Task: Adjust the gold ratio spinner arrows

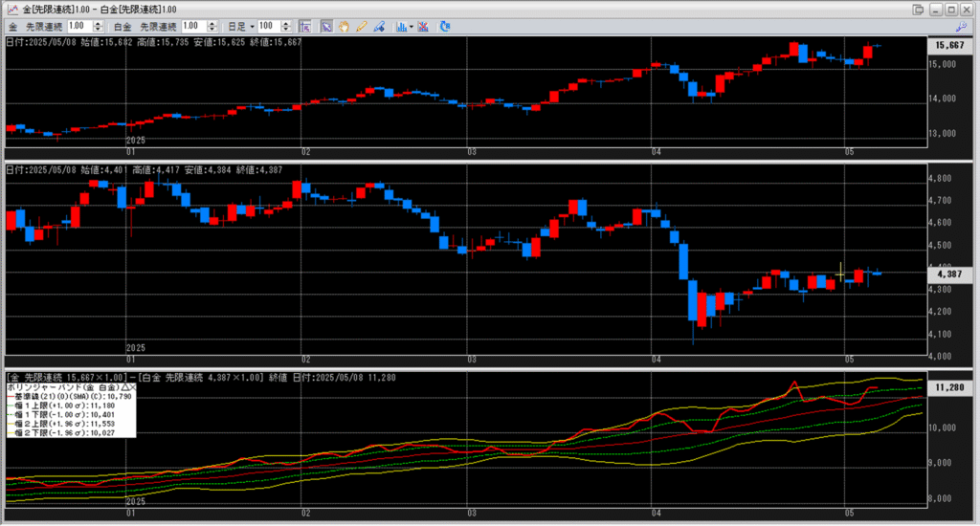Action: coord(98,26)
